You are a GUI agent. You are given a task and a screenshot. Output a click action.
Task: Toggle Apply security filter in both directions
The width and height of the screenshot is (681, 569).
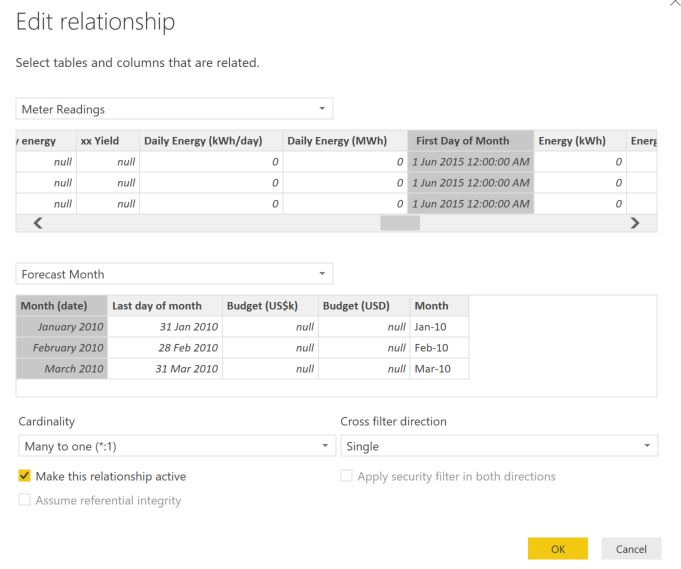tap(347, 476)
